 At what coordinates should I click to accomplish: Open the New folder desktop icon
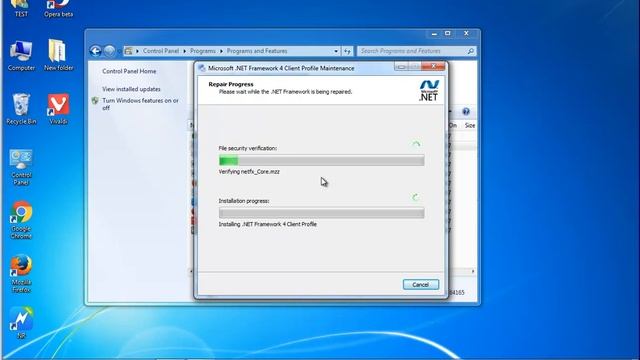pos(58,55)
